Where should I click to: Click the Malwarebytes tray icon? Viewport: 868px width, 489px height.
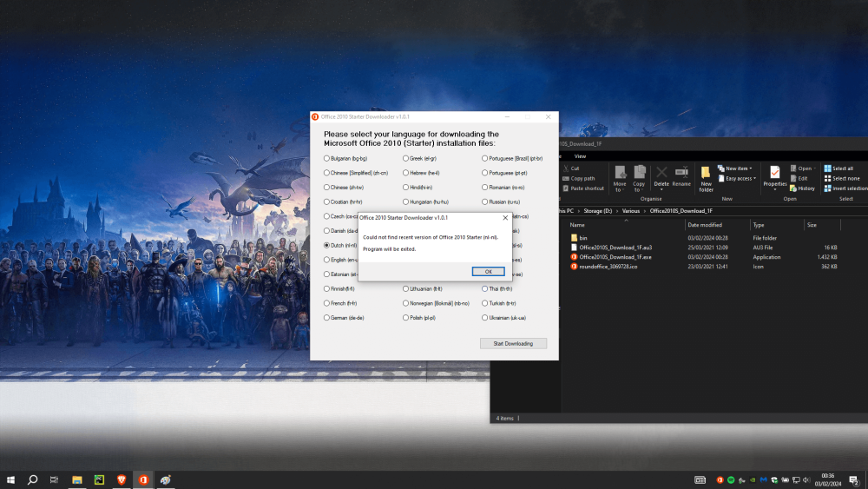tap(763, 480)
